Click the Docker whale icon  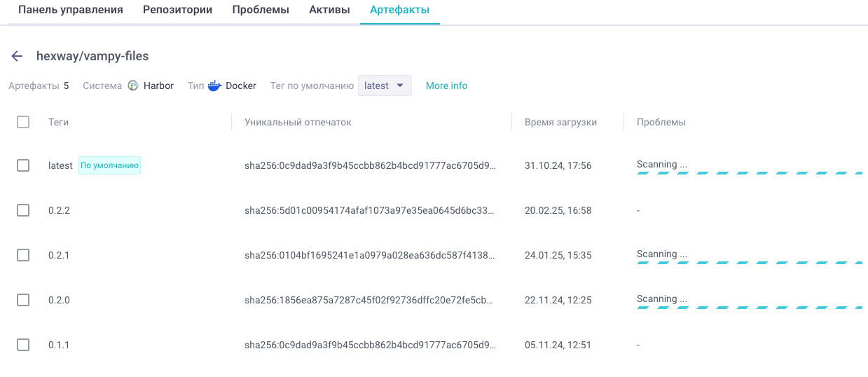click(x=214, y=85)
